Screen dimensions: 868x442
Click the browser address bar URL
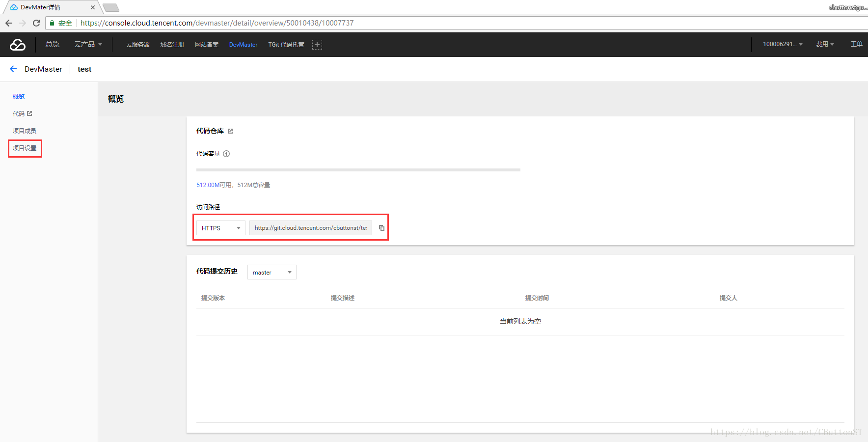tap(217, 23)
